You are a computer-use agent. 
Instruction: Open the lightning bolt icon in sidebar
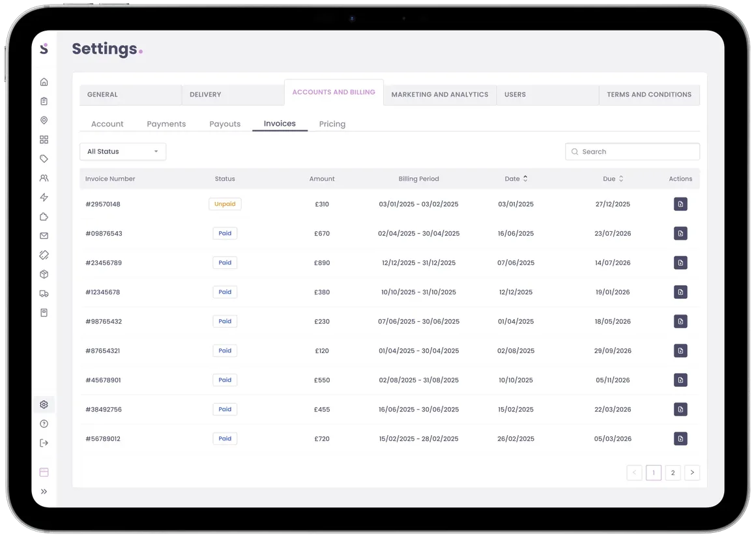coord(44,197)
